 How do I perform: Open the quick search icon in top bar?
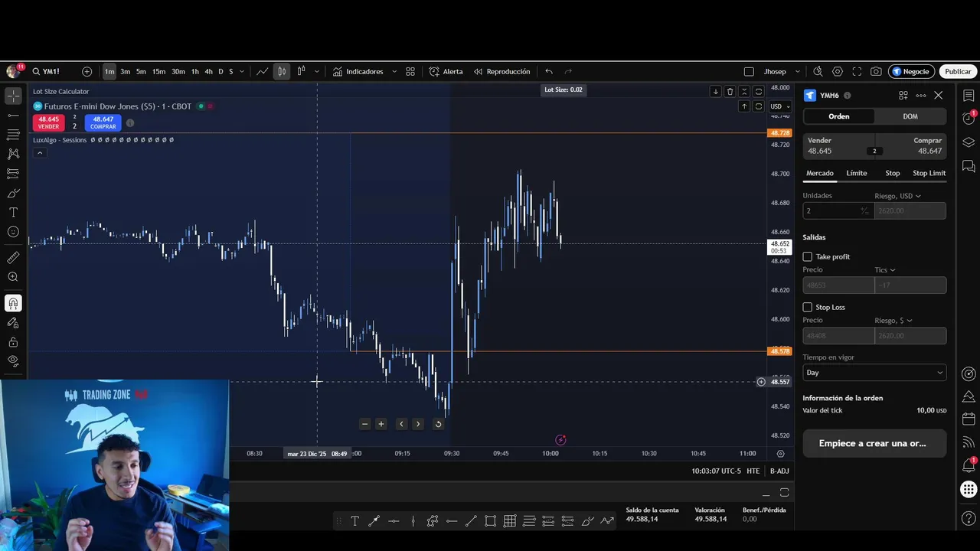(818, 71)
